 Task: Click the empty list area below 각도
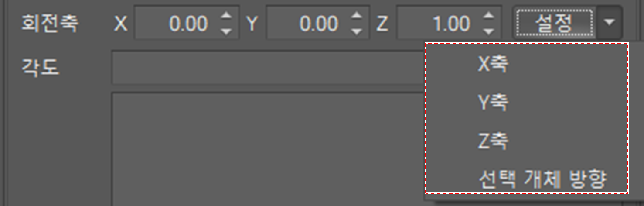269,148
